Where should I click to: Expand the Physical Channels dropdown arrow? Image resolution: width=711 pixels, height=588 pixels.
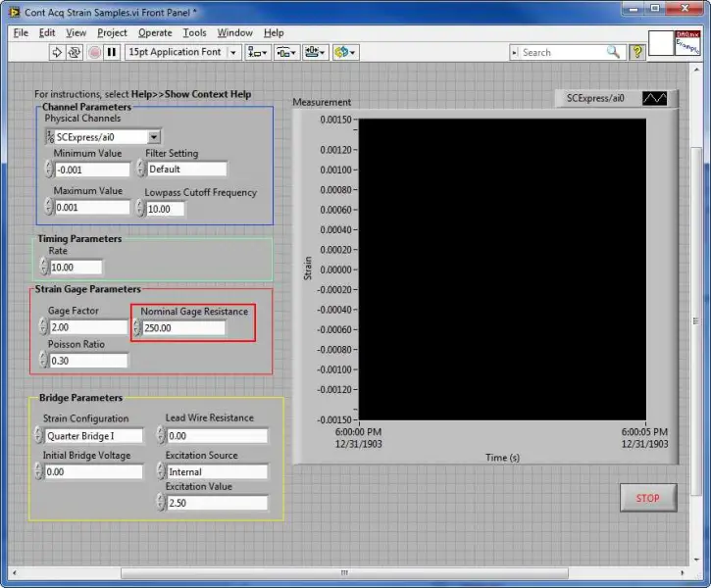(x=154, y=137)
